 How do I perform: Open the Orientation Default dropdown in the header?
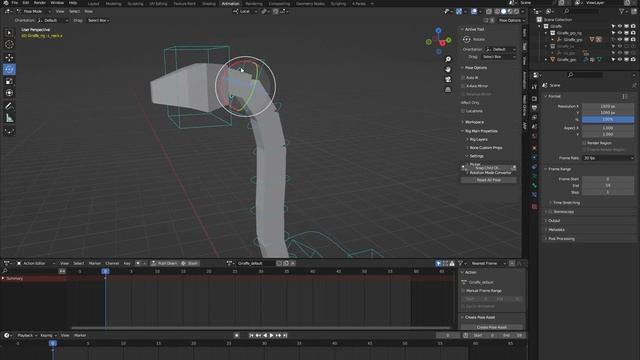click(x=53, y=20)
